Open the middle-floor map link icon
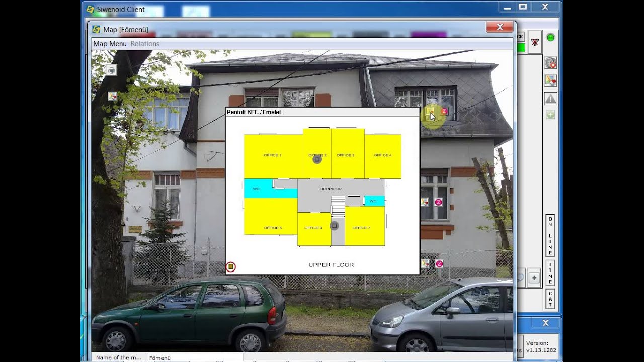This screenshot has height=362, width=644. (x=425, y=202)
